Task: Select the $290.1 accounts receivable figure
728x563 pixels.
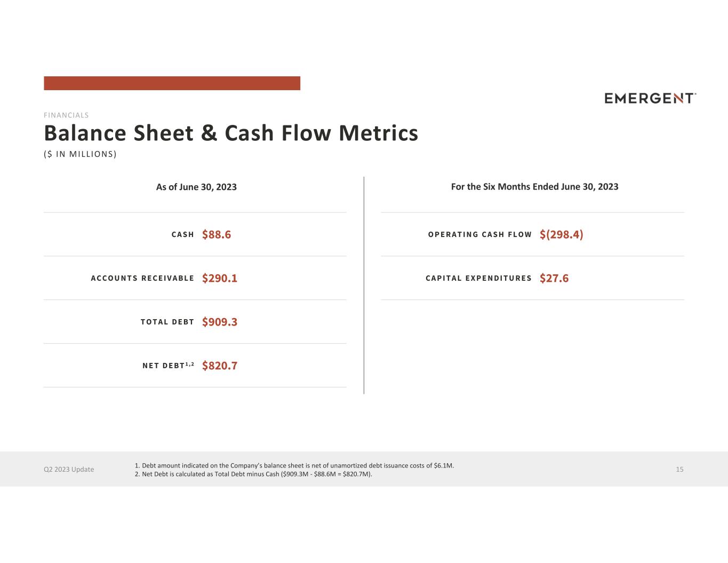Action: click(220, 278)
